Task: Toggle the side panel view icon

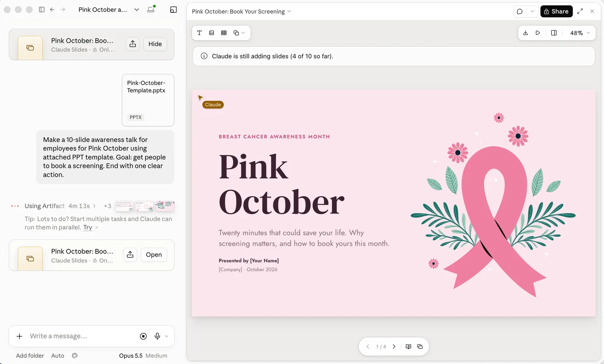Action: click(554, 33)
